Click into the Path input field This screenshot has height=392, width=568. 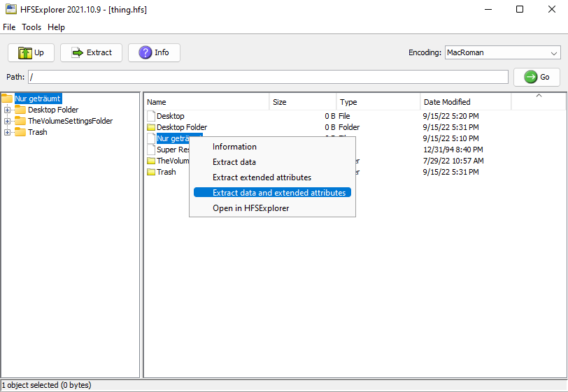(x=268, y=77)
